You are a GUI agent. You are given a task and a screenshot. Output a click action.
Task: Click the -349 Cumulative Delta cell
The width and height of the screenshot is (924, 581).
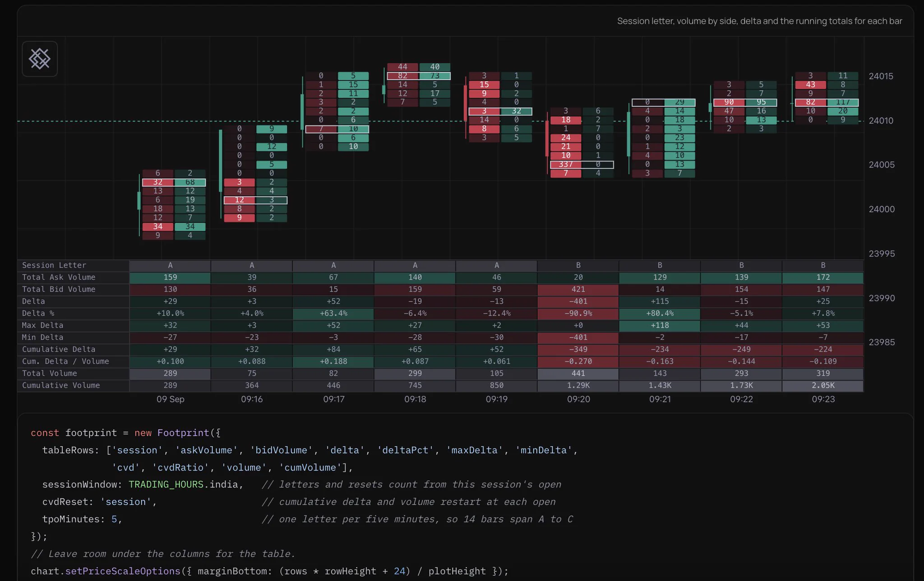578,349
